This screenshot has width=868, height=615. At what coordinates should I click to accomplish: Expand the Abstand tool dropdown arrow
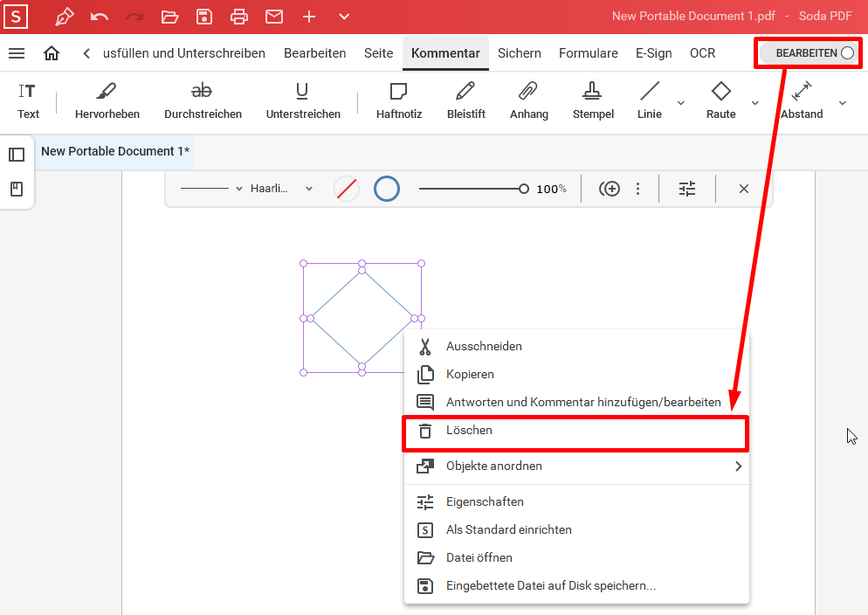tap(842, 103)
